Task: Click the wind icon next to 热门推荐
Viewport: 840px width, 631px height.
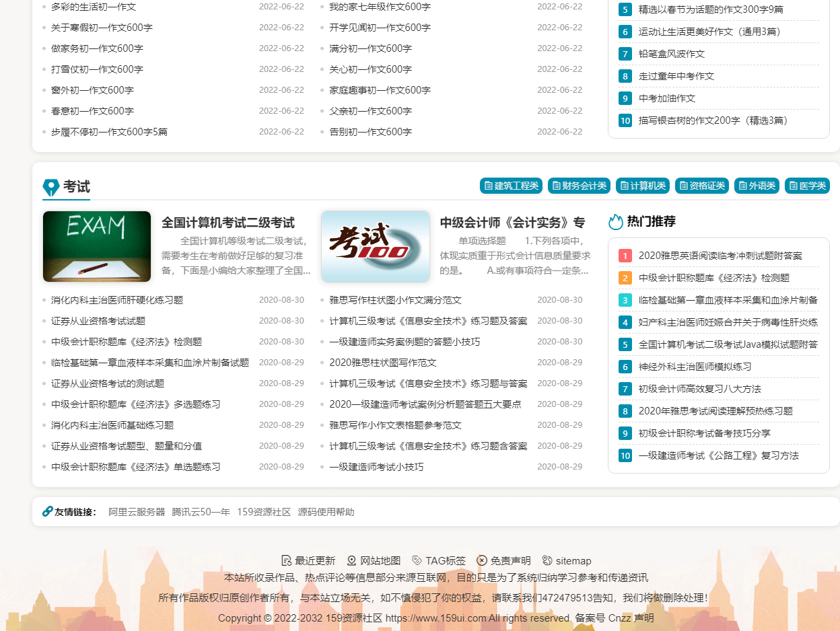Action: click(617, 221)
